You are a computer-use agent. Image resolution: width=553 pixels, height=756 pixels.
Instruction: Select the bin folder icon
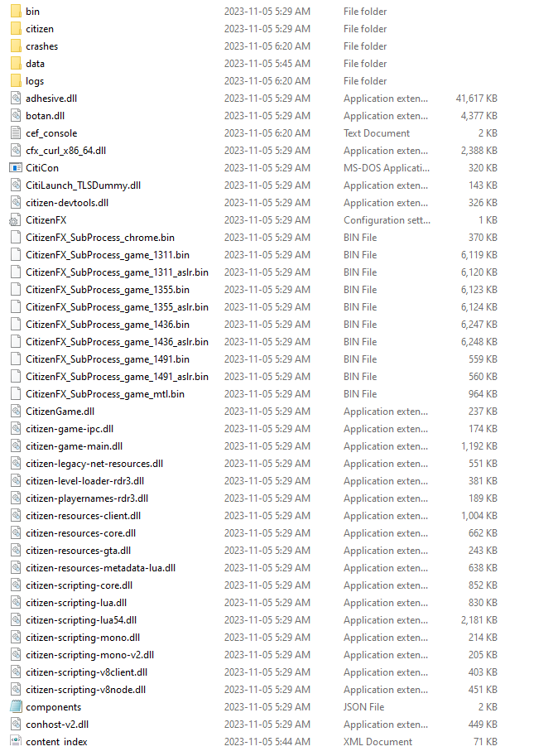(16, 11)
